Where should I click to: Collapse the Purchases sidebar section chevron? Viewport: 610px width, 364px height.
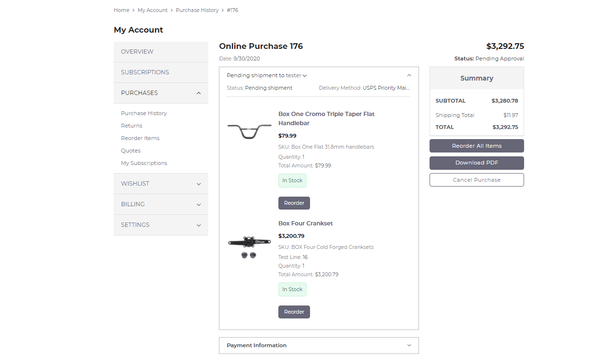pos(199,93)
